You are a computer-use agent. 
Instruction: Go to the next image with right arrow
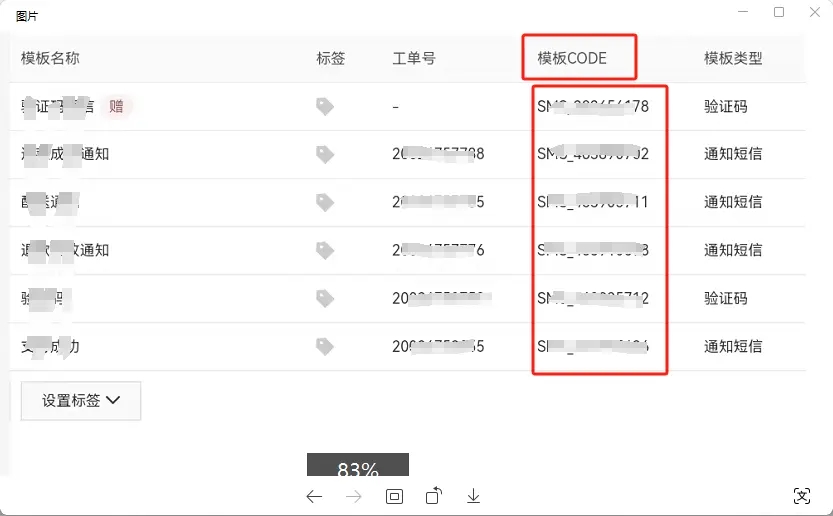pos(353,496)
